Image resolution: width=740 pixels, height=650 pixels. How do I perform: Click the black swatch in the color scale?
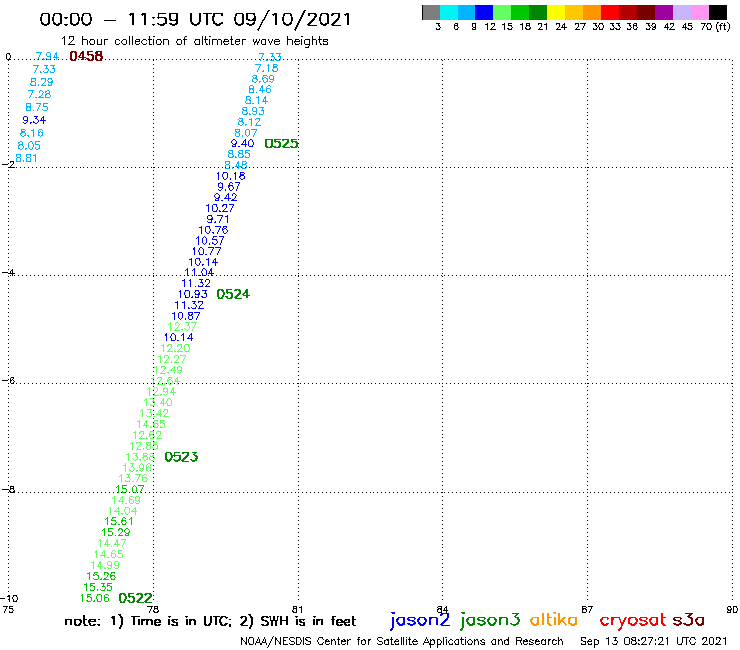tap(718, 12)
